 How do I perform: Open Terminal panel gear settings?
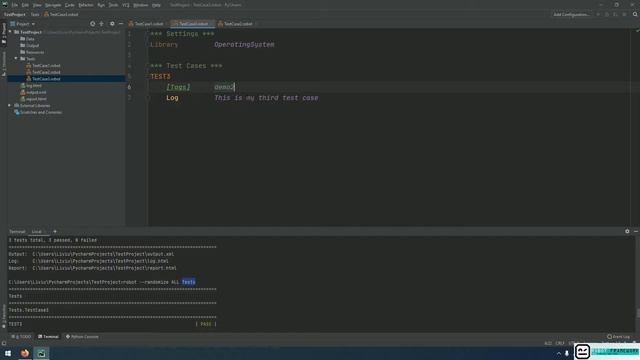[627, 231]
